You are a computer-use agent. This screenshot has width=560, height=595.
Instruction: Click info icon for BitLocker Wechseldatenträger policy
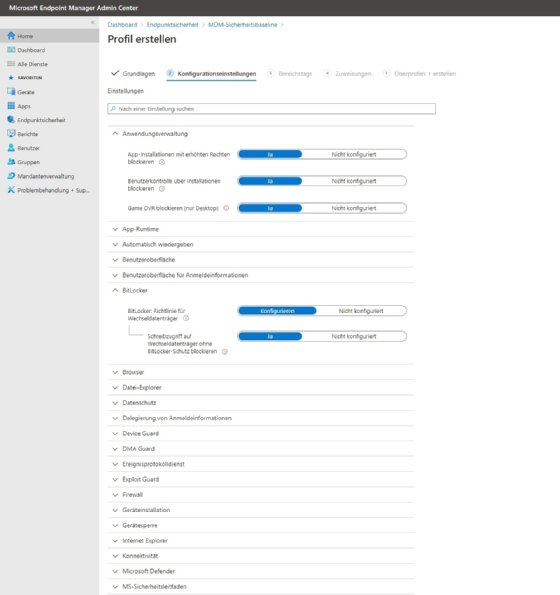(x=186, y=318)
